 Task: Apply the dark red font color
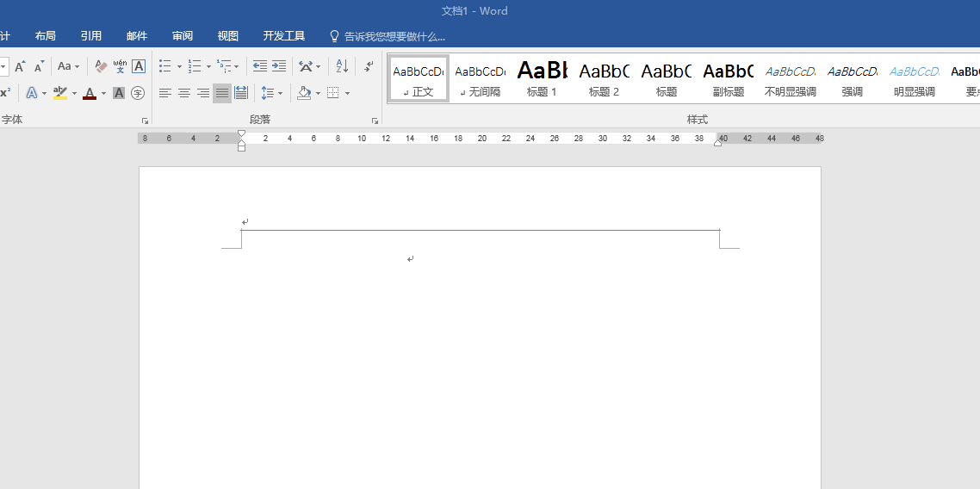(90, 93)
